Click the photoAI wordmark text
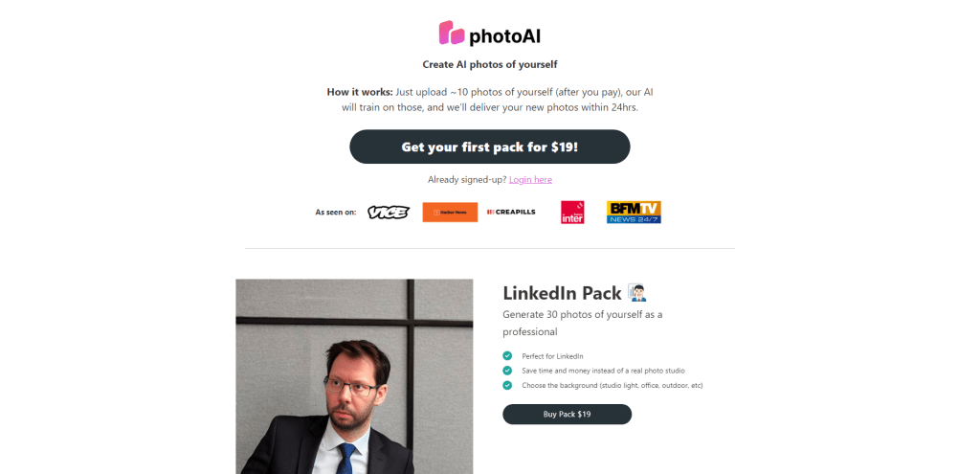 pyautogui.click(x=504, y=35)
